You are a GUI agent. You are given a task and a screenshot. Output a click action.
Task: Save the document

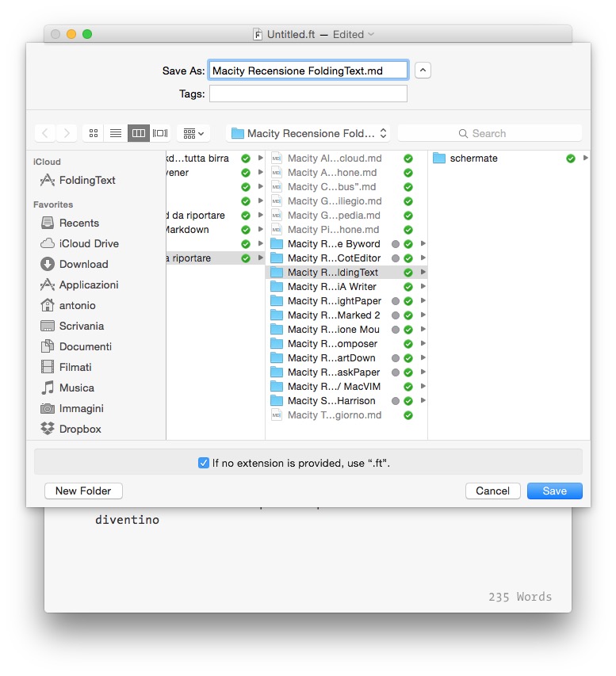(x=555, y=491)
